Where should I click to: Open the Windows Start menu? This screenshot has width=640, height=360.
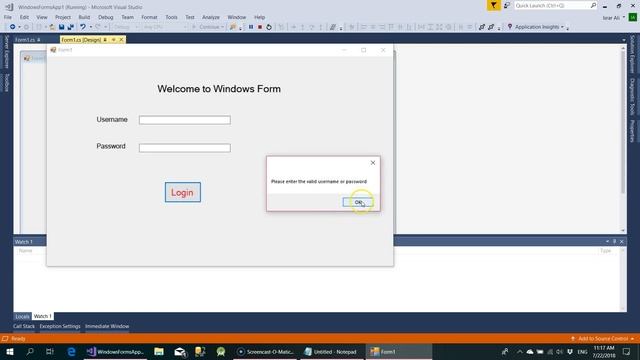[9, 351]
